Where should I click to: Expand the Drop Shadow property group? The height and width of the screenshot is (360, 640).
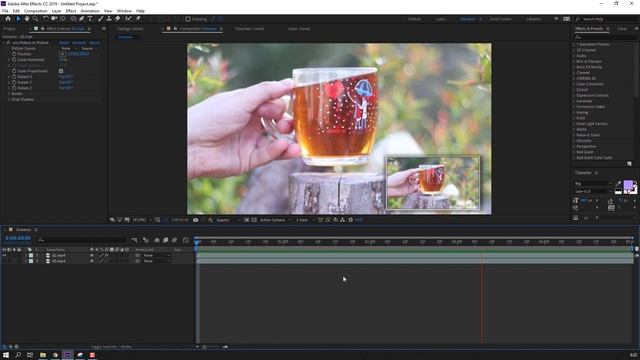click(9, 100)
